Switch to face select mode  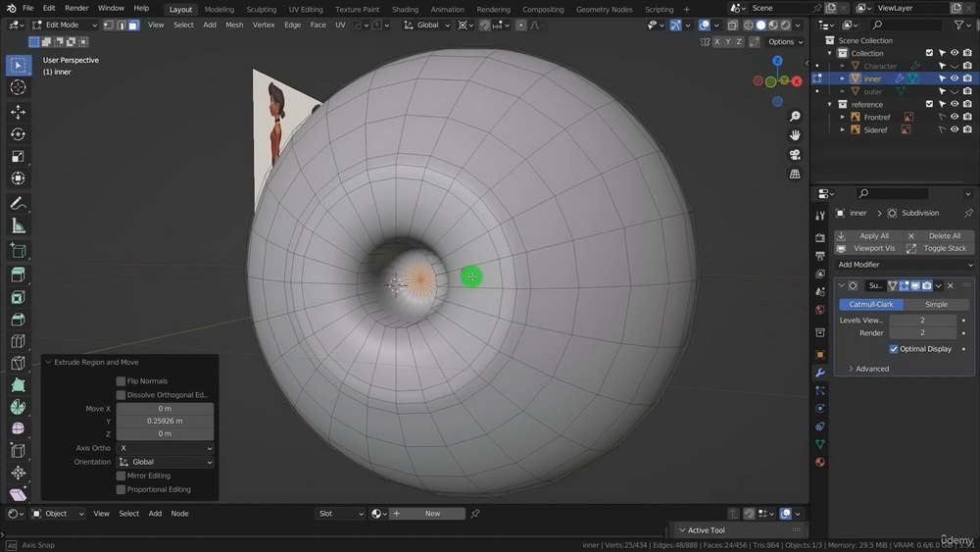[x=133, y=25]
